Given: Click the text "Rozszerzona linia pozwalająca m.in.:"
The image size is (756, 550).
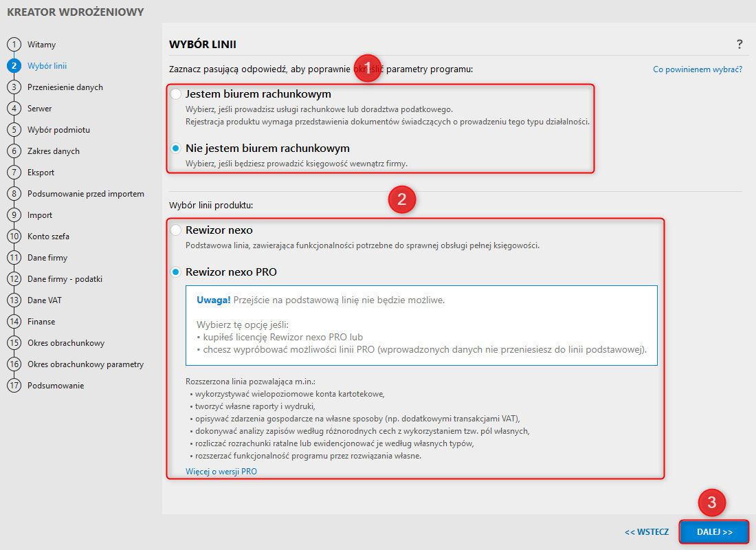Looking at the screenshot, I should click(x=250, y=382).
